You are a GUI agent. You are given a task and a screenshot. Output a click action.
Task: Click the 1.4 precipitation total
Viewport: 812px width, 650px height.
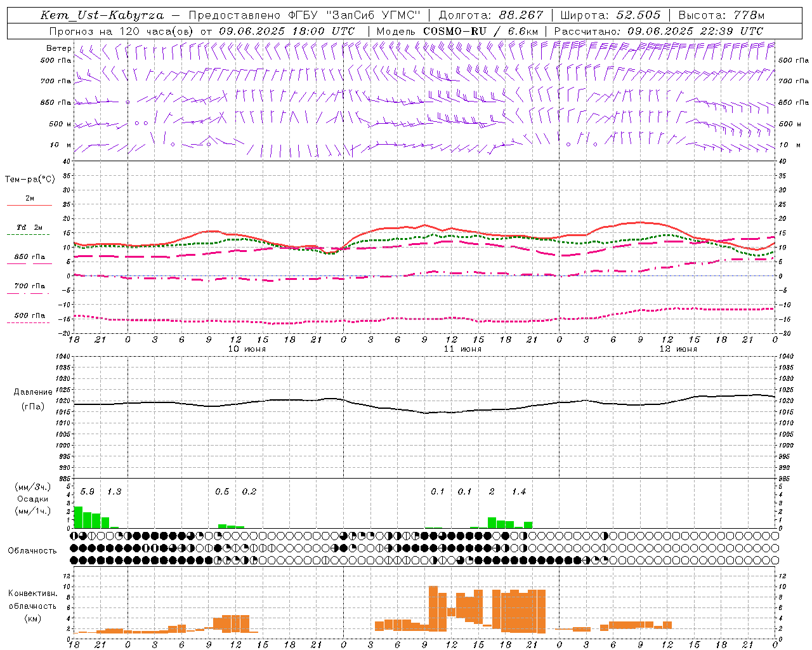[519, 492]
